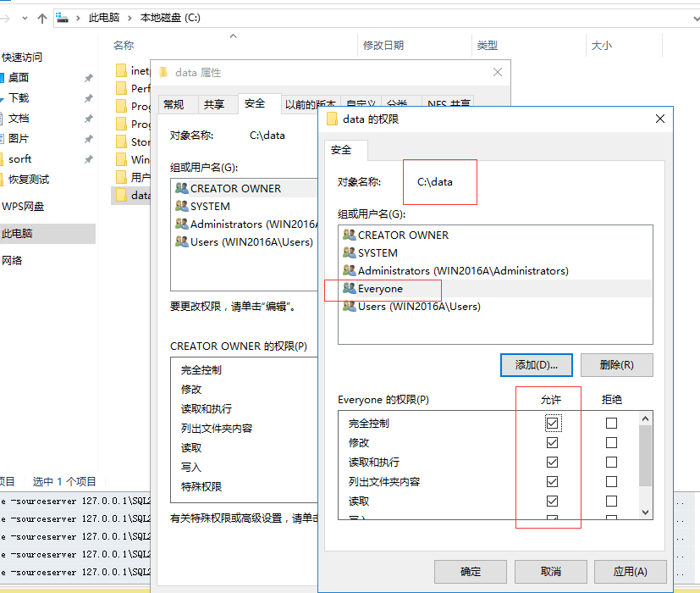
Task: Switch to 以前的版本 tab in data 属性
Action: click(311, 104)
